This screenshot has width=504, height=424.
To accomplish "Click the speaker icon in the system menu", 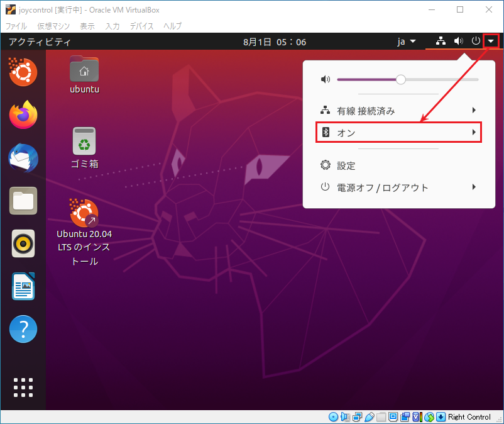I will tap(326, 79).
